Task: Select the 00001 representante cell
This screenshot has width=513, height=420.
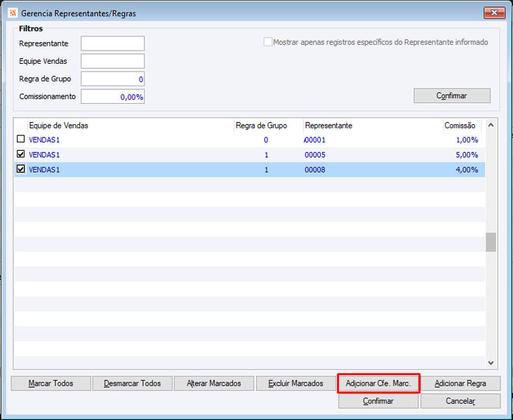Action: (x=315, y=140)
